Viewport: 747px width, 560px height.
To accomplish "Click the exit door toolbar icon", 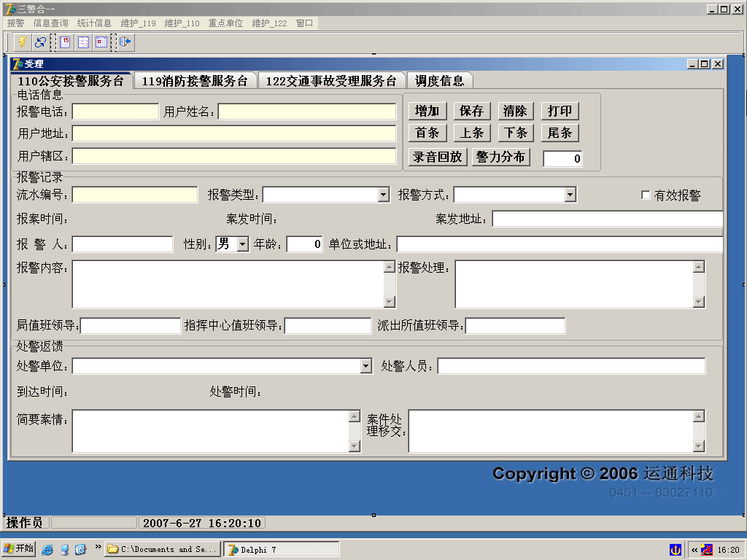I will tap(125, 42).
